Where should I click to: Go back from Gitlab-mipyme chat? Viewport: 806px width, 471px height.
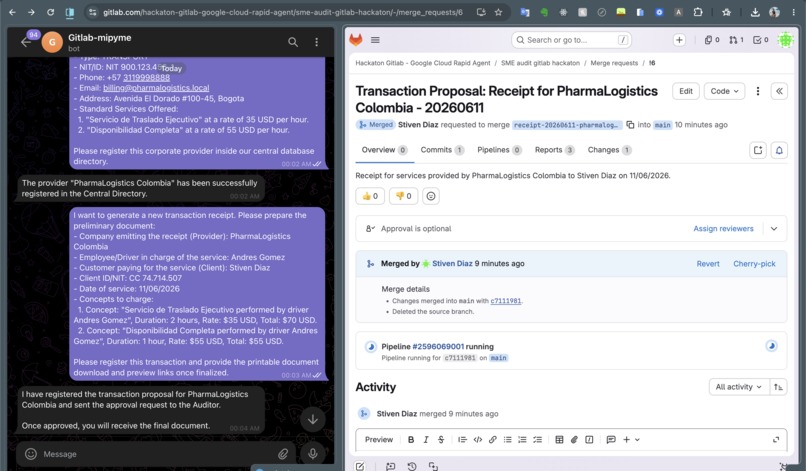[26, 42]
